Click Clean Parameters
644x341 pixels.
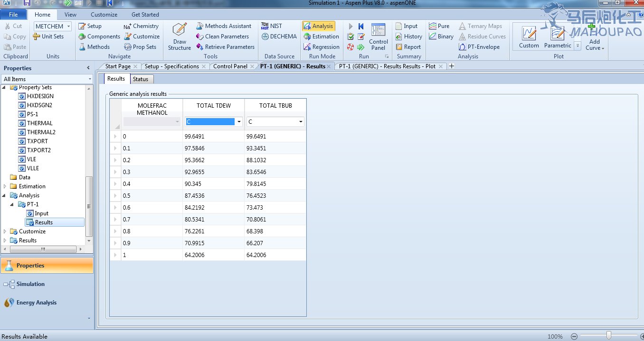pos(222,37)
